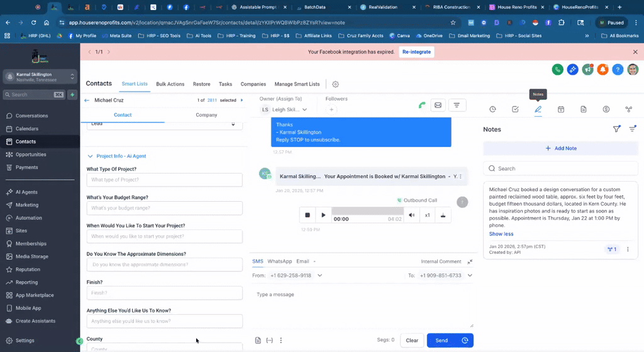This screenshot has height=352, width=644.
Task: Click the budget range input field
Action: [164, 208]
